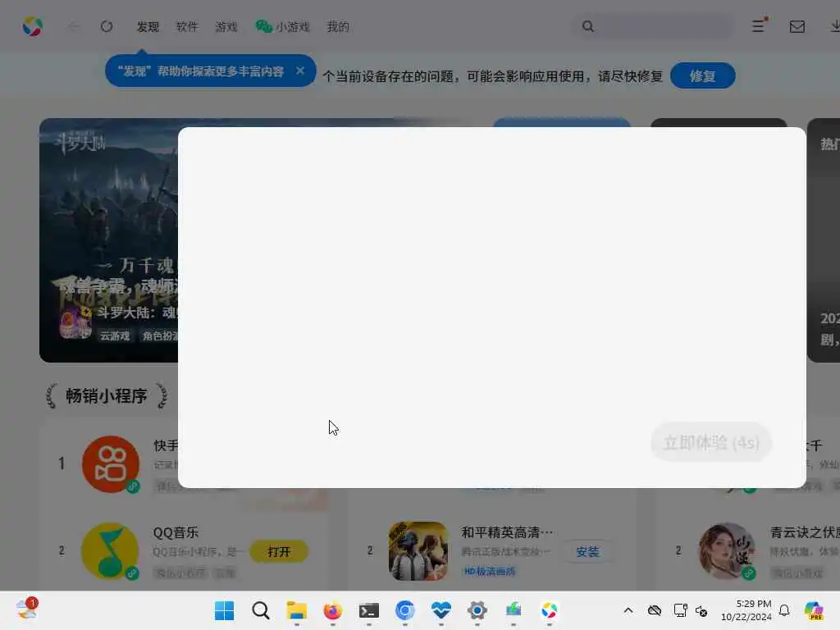
Task: Open the 我的 tab
Action: pyautogui.click(x=338, y=27)
